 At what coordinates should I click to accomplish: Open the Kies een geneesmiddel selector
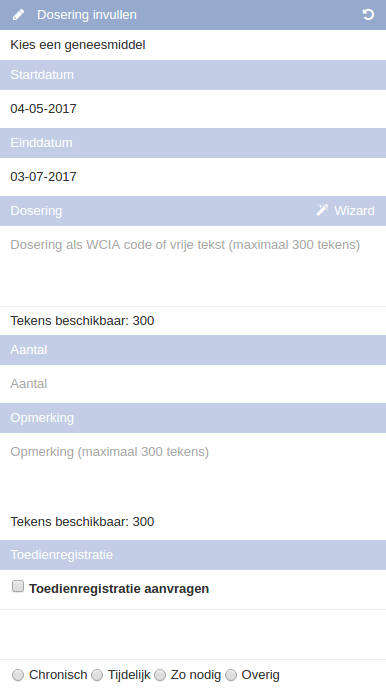pos(193,45)
